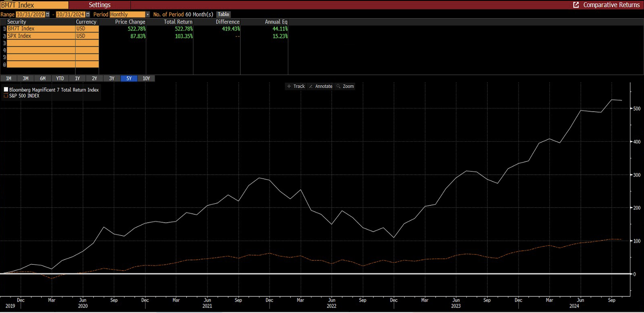Expand the Period Monthly dropdown arrow
Viewport: 644px width, 313px height.
147,14
